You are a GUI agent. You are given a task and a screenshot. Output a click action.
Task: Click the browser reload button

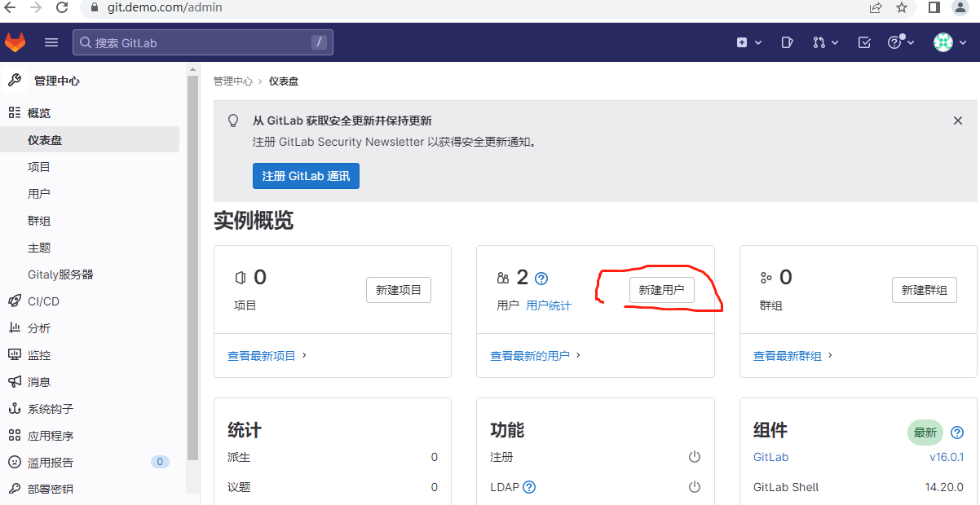click(x=62, y=7)
